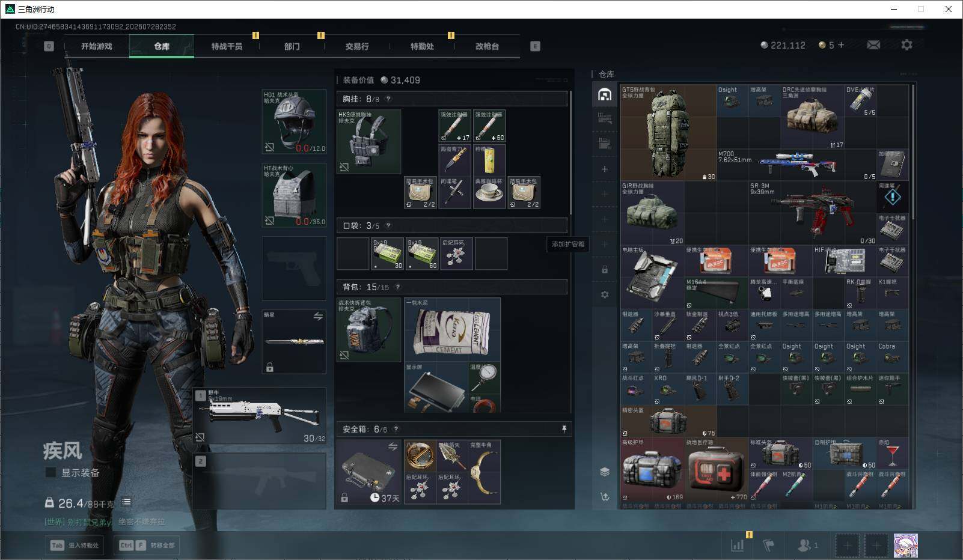Click the E key next-tab button
963x560 pixels.
535,46
